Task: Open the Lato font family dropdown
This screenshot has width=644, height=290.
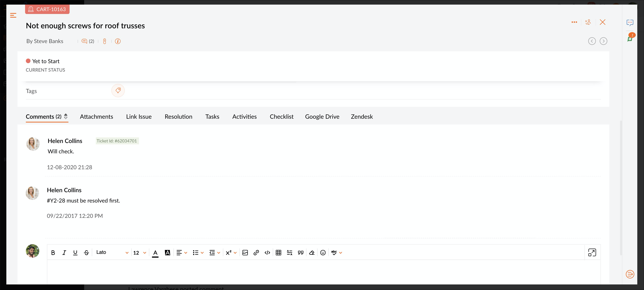Action: coord(112,252)
